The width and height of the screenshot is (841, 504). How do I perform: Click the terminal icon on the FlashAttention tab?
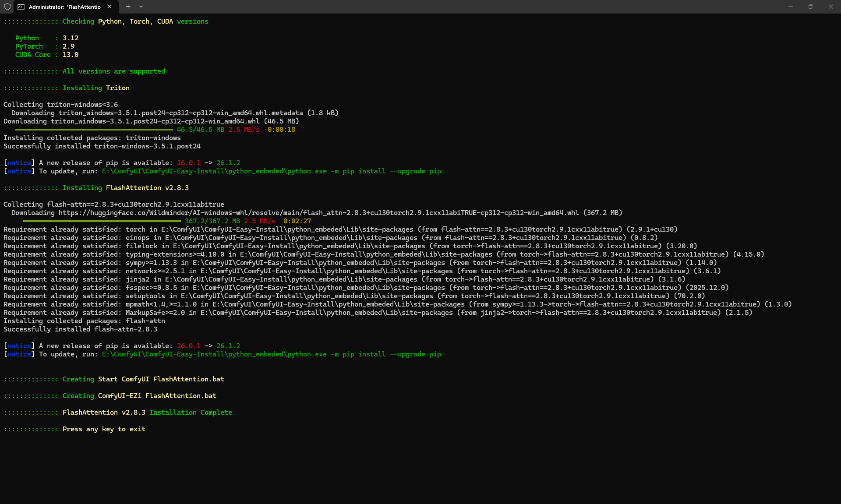point(21,7)
